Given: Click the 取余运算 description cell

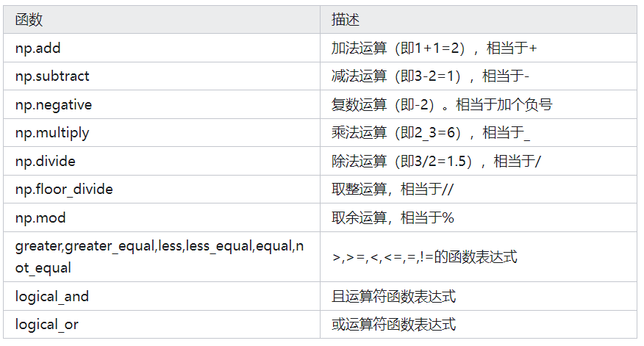Looking at the screenshot, I should [x=393, y=218].
